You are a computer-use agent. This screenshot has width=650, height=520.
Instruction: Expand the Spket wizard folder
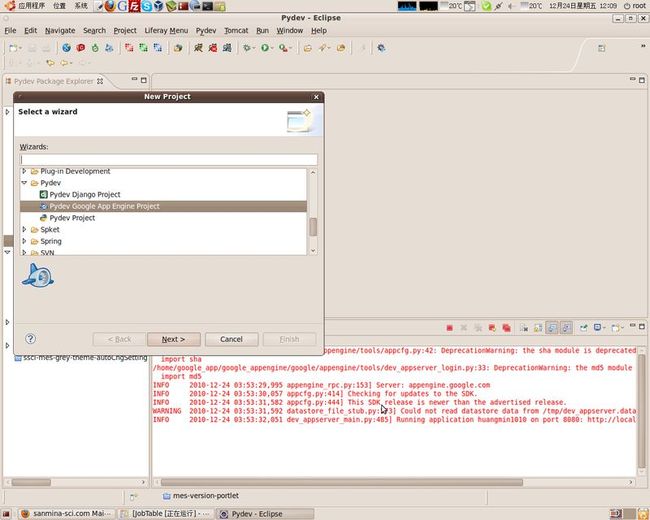24,229
